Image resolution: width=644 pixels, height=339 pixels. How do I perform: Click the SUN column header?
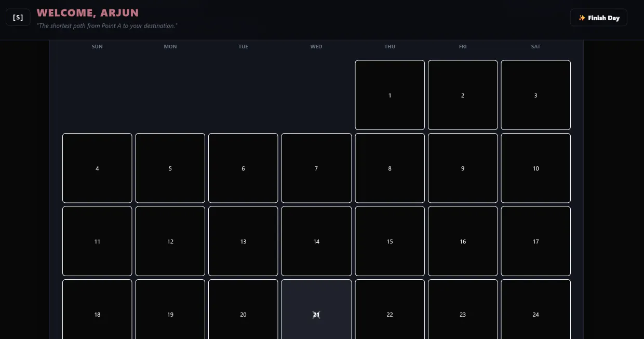(x=97, y=47)
